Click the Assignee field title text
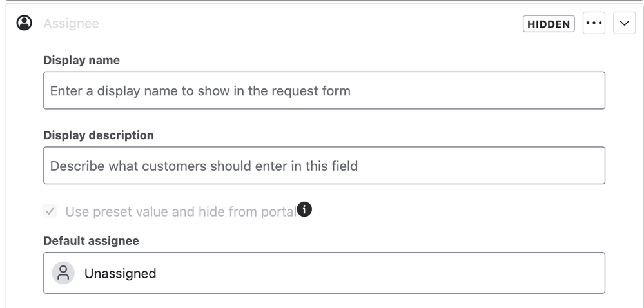 pos(71,23)
